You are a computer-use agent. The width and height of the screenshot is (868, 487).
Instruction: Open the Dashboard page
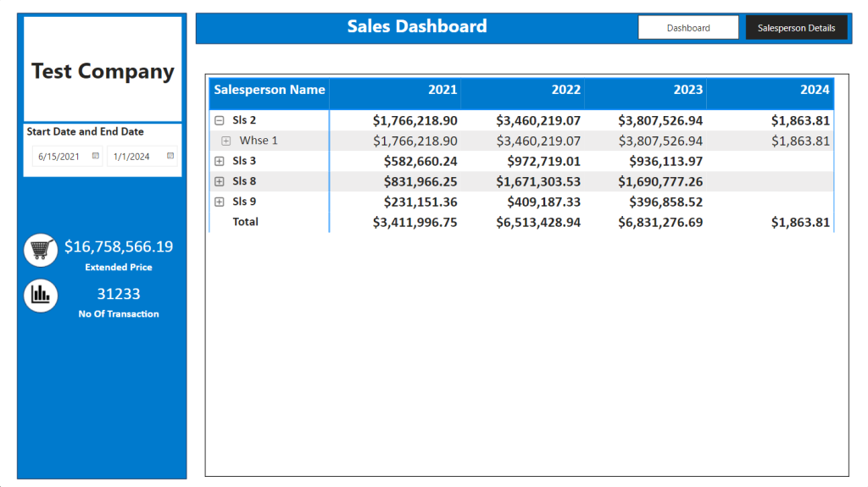click(688, 28)
